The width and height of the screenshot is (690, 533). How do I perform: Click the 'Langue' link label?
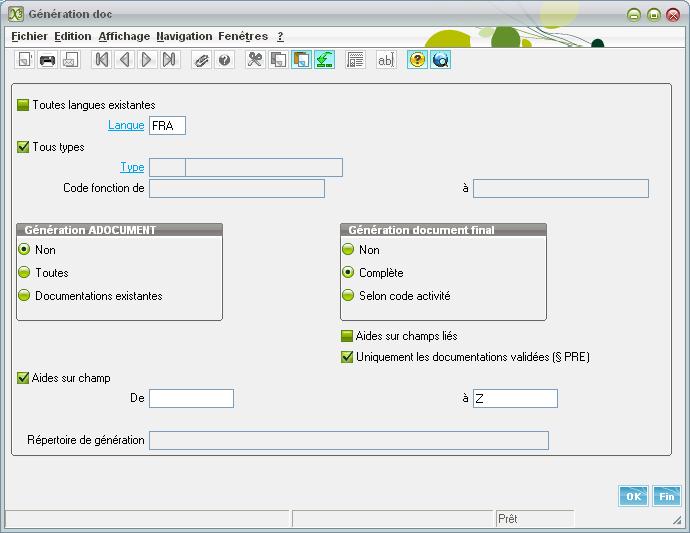pos(126,126)
